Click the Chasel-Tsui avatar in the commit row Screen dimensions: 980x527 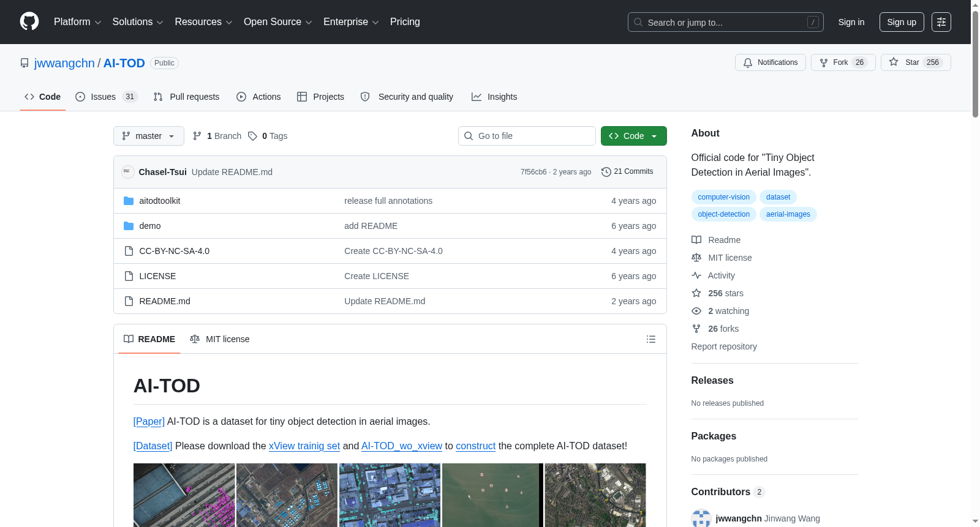click(127, 172)
